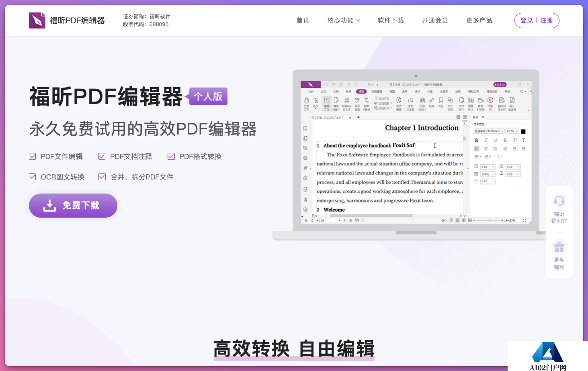Select the 页面管理 ribbon tab
588x371 pixels.
[377, 92]
